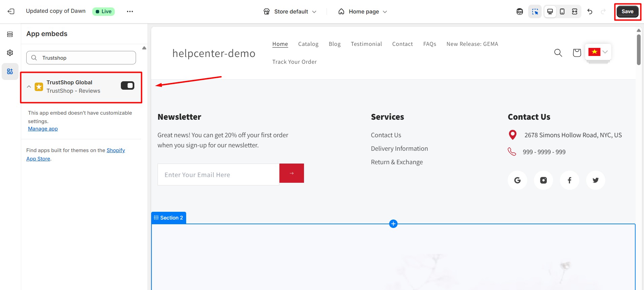Click the helpcenter-demo store logo
This screenshot has width=644, height=290.
click(x=214, y=53)
